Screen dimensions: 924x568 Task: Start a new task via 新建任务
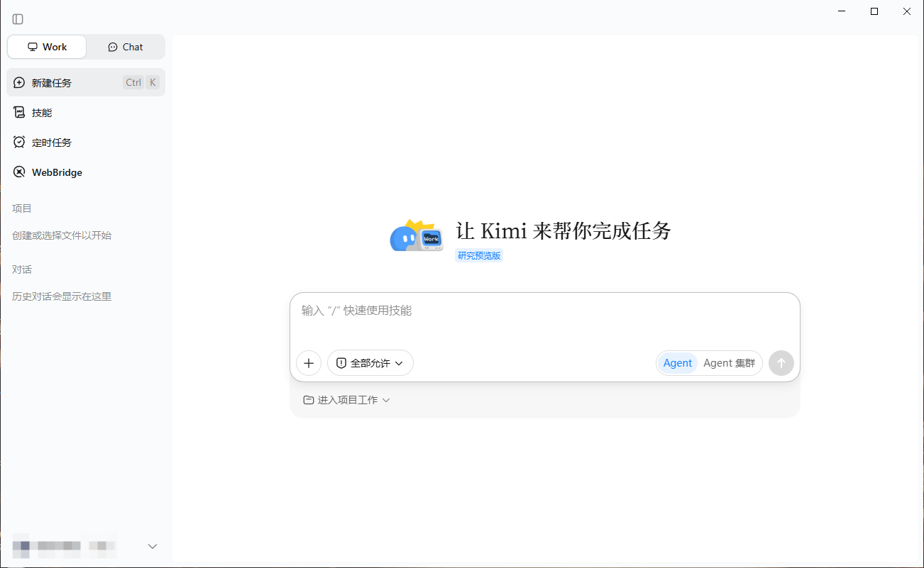click(x=86, y=82)
